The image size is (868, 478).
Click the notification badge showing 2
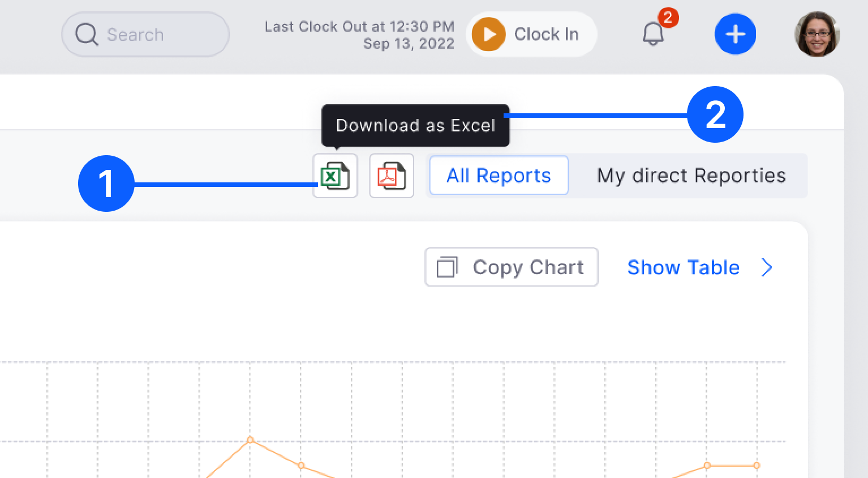(x=668, y=18)
